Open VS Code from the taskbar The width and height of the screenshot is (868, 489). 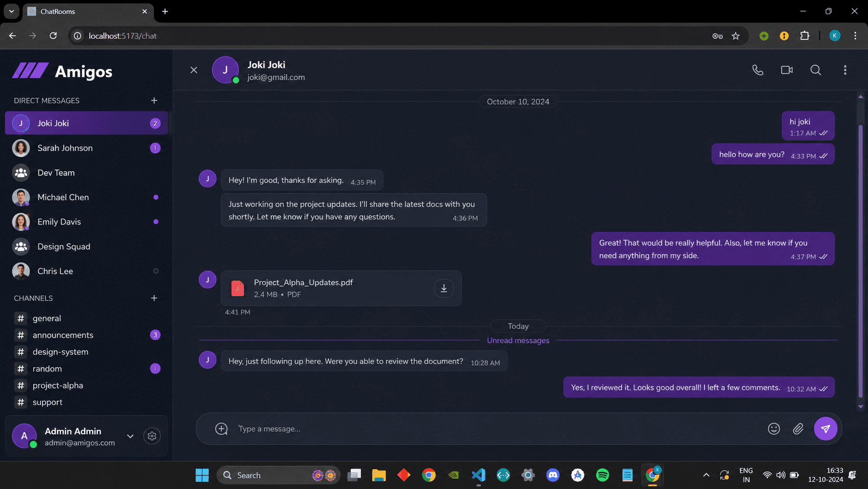point(479,475)
